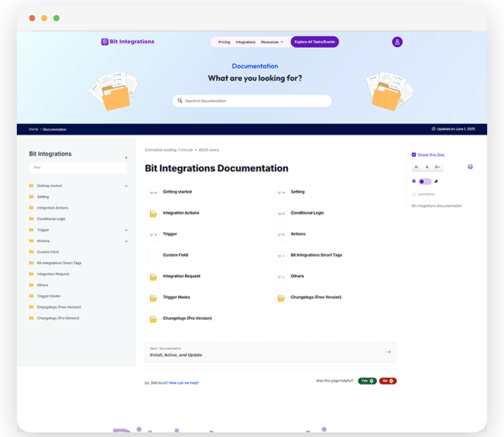
Task: Open Pricing in the top navigation
Action: tap(224, 42)
